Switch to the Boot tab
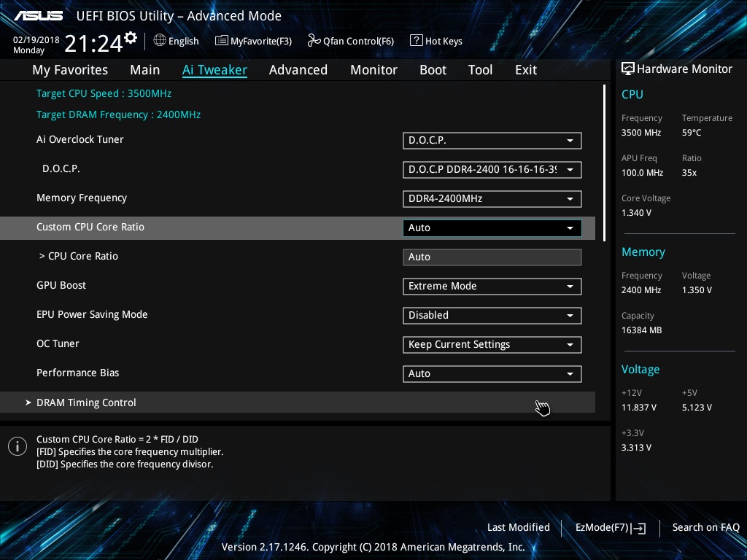 [x=433, y=70]
